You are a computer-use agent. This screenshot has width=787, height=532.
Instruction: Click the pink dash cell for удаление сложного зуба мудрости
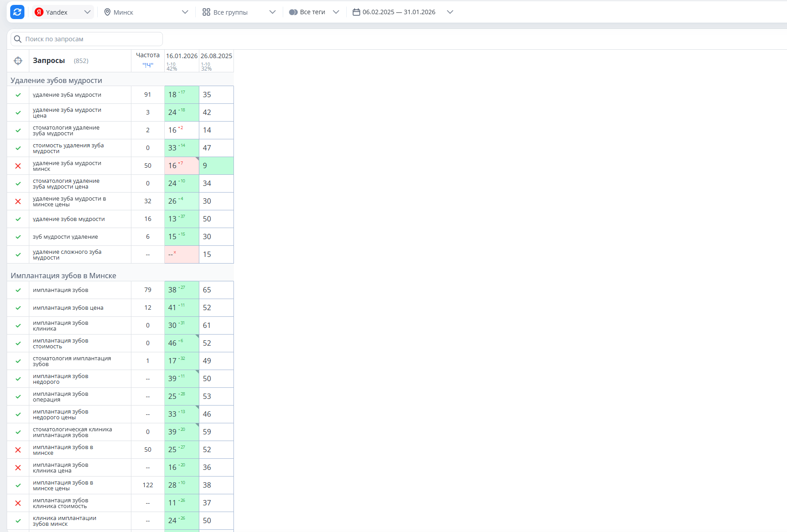pos(182,255)
